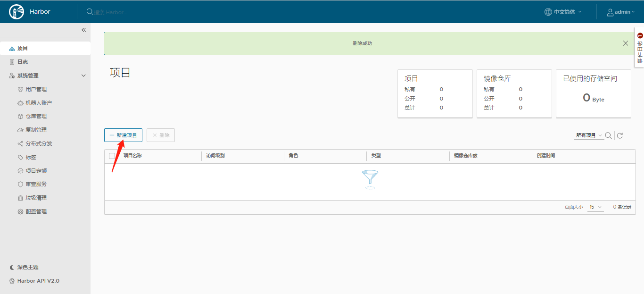Image resolution: width=644 pixels, height=294 pixels.
Task: Click the 标签 tag icon
Action: tap(20, 157)
